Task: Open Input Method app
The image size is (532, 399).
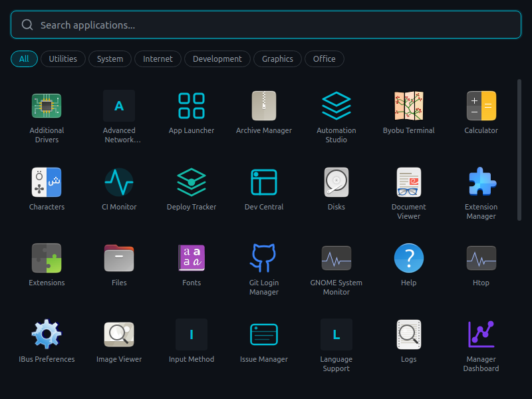Action: coord(192,334)
